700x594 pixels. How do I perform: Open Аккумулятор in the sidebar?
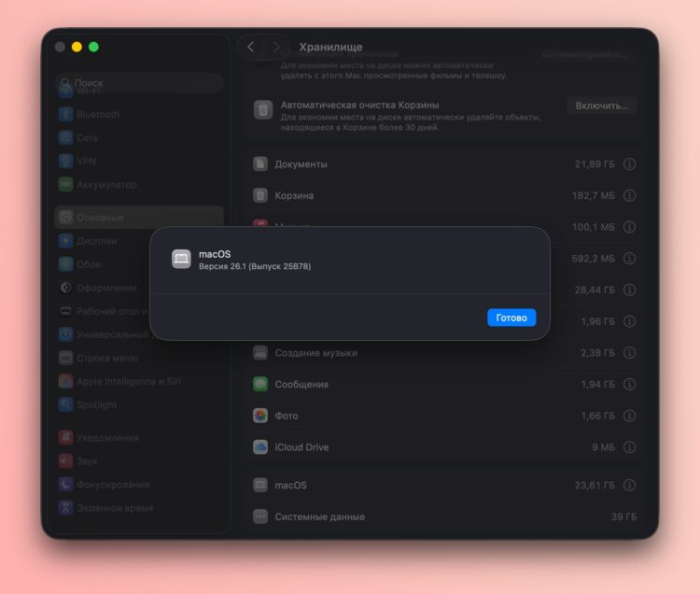pyautogui.click(x=139, y=184)
